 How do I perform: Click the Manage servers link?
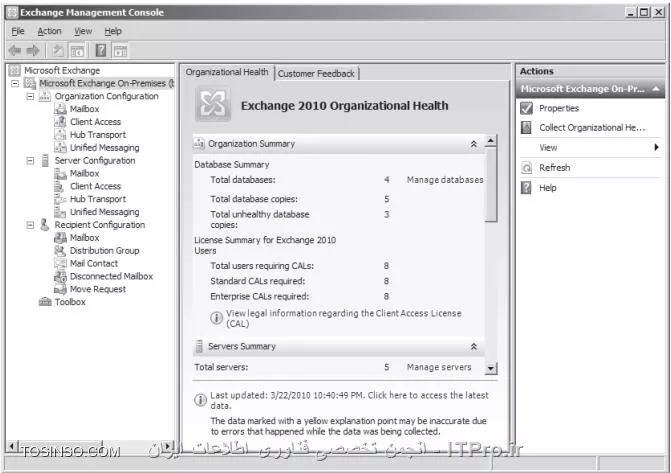439,367
